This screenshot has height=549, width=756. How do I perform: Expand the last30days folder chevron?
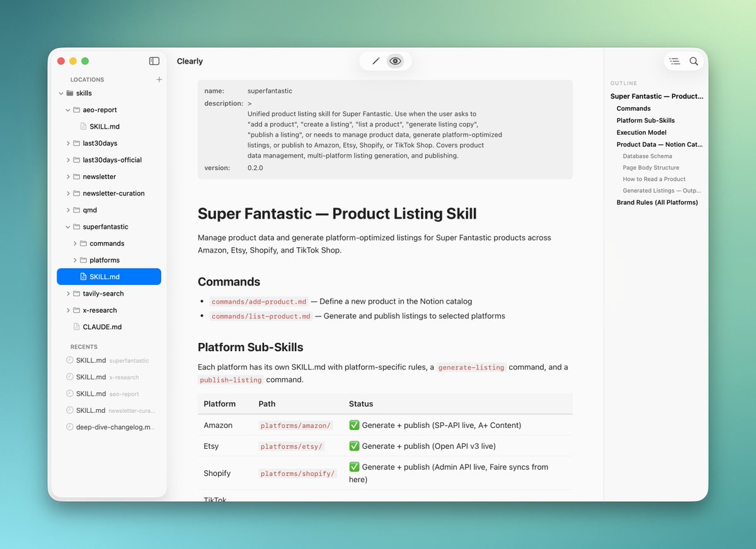click(68, 143)
